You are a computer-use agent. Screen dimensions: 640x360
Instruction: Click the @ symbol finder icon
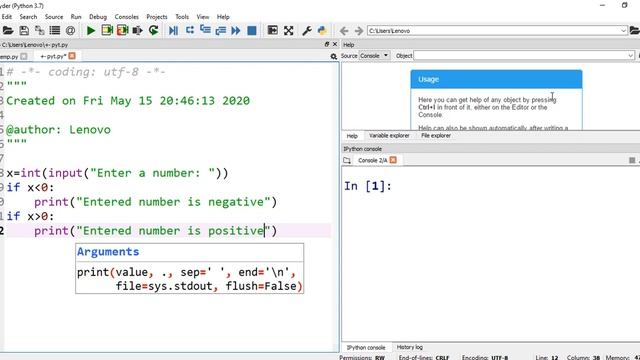pos(70,31)
